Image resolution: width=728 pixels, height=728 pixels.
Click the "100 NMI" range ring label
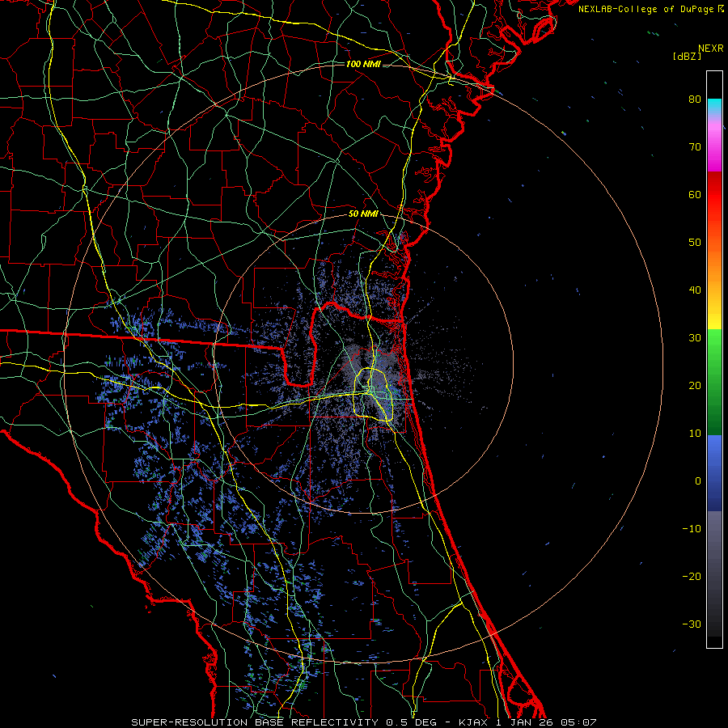point(363,64)
